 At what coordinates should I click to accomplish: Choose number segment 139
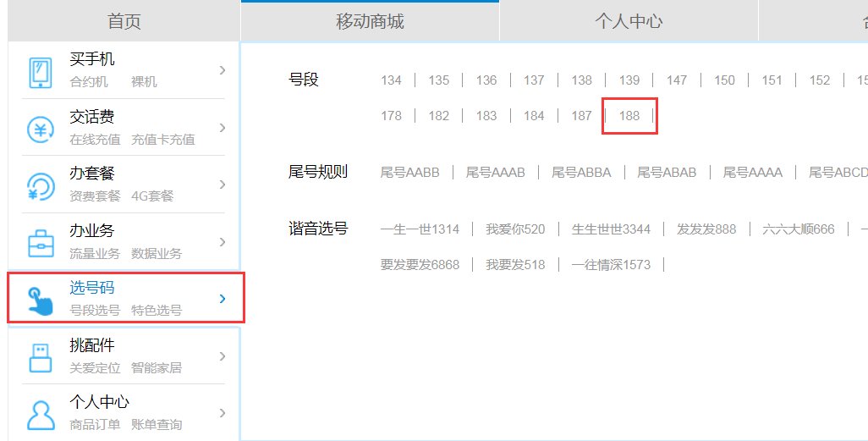coord(629,80)
